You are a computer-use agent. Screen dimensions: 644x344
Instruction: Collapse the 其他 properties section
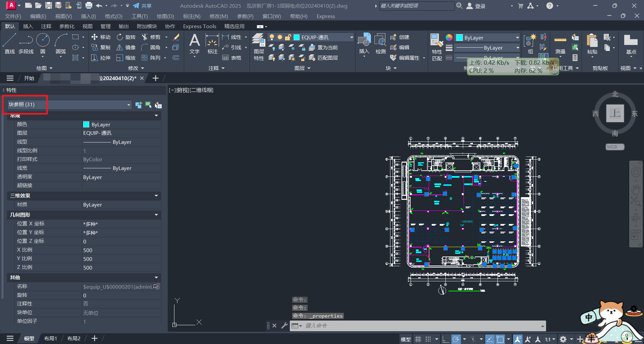[x=156, y=277]
